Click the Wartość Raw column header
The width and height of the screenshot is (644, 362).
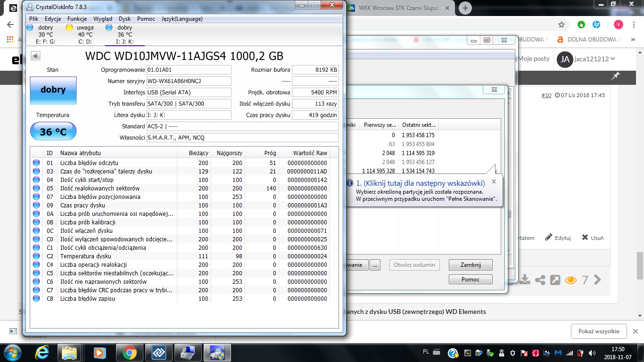tap(304, 153)
